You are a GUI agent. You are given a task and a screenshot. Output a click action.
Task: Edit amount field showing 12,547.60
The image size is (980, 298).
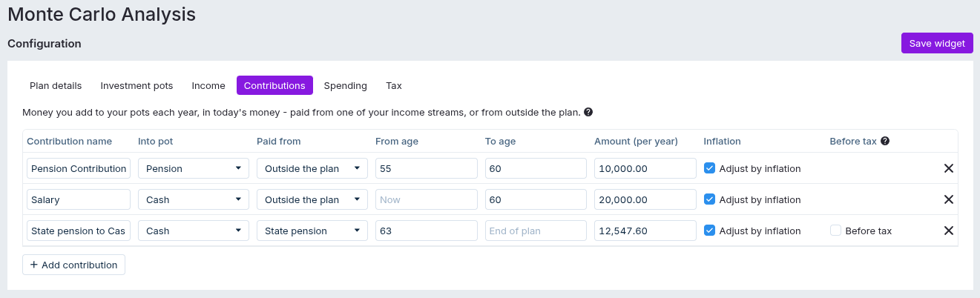(x=645, y=231)
